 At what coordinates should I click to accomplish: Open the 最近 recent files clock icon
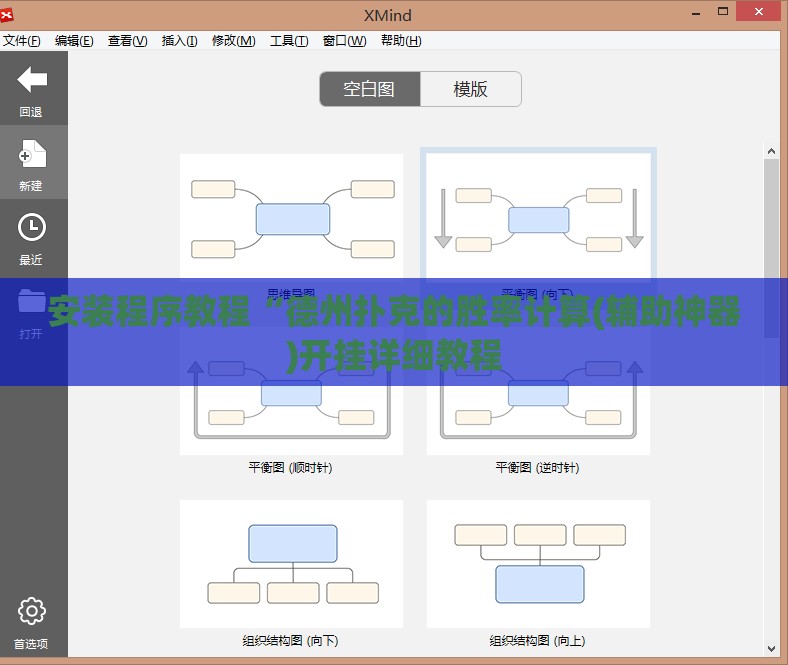[32, 227]
